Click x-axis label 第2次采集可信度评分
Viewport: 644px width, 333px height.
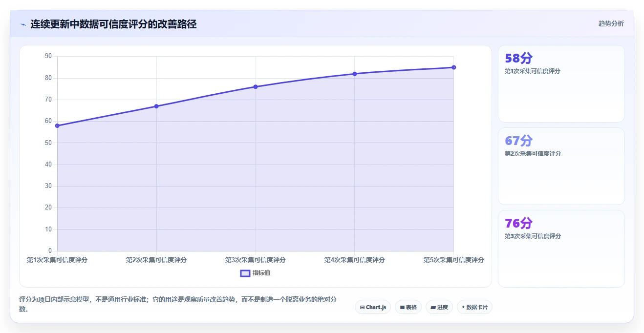tap(156, 260)
